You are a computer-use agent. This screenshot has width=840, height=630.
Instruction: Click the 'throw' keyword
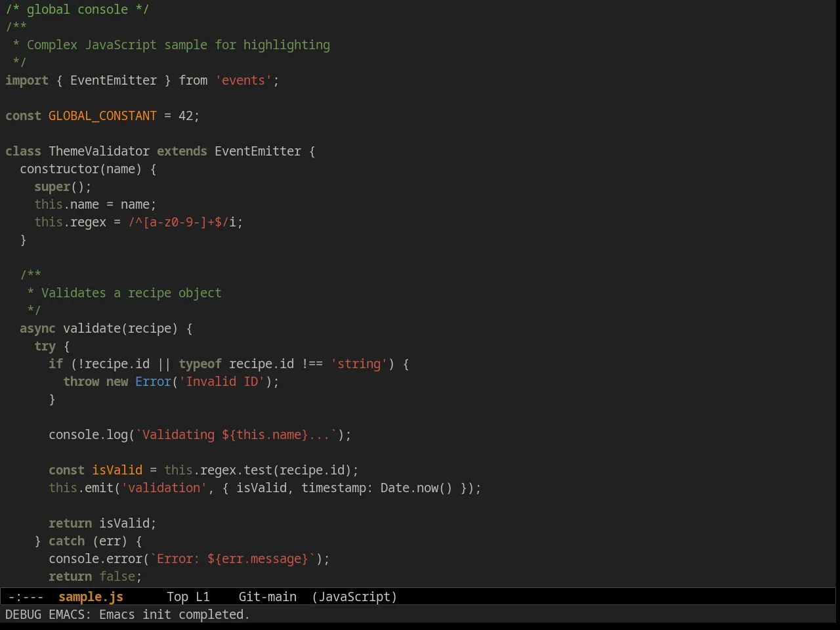[81, 381]
